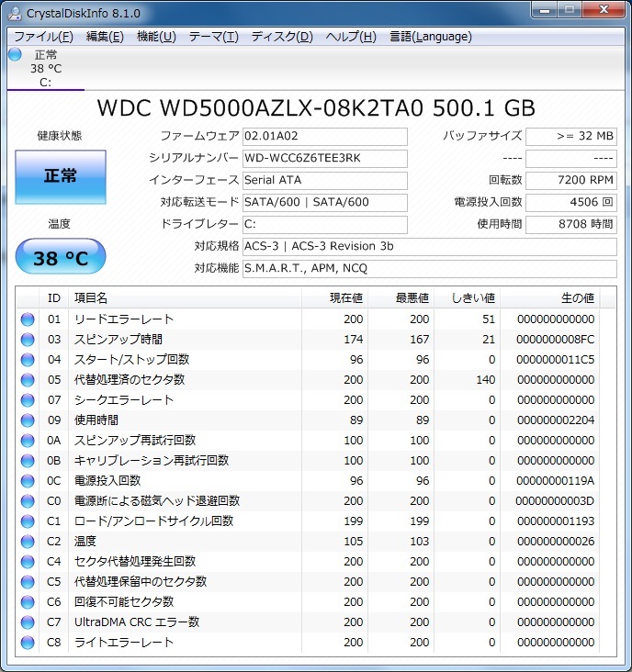This screenshot has height=672, width=632.
Task: Click status icon for 09 使用時間
Action: [x=28, y=420]
